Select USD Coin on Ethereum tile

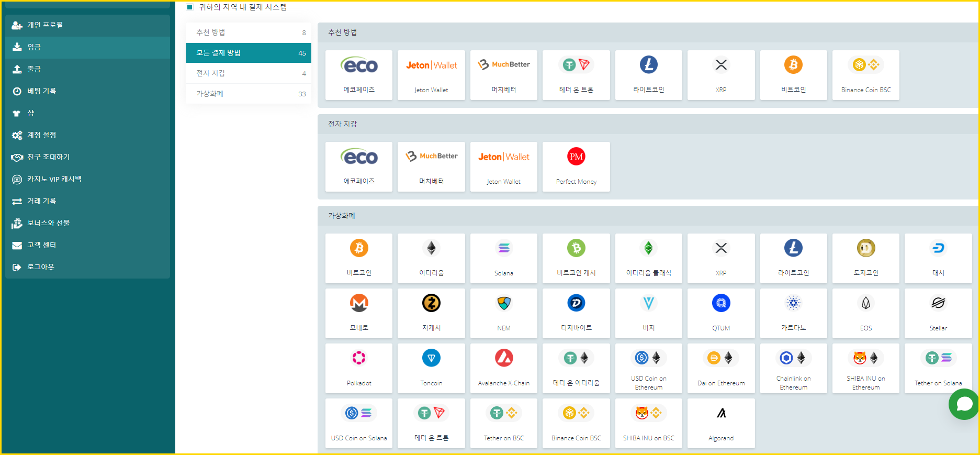pyautogui.click(x=648, y=368)
